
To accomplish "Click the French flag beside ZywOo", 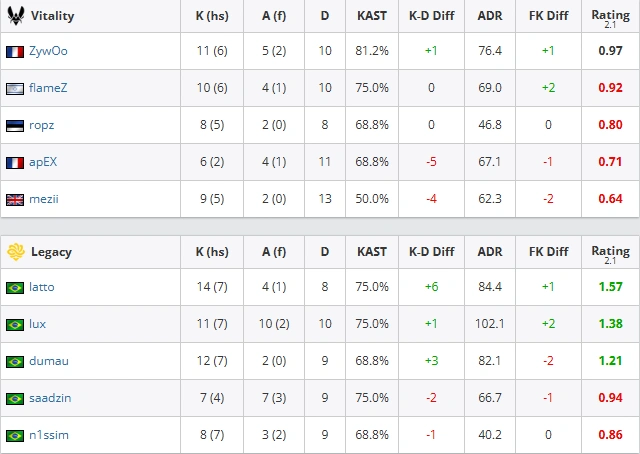I will pos(15,52).
